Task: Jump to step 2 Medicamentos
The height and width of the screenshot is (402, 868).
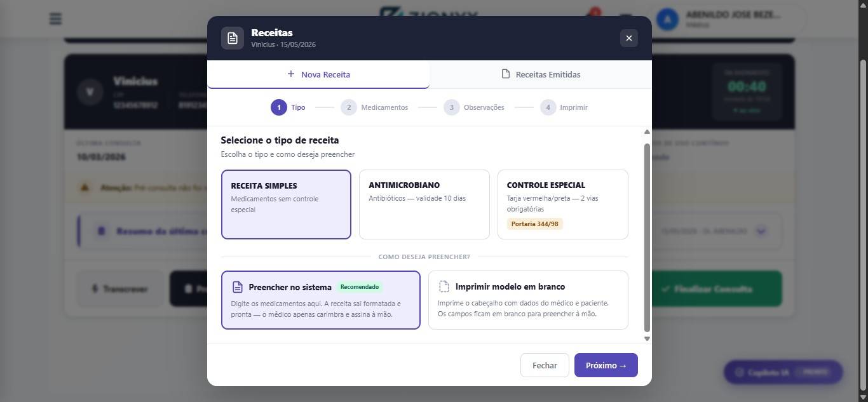Action: [374, 107]
